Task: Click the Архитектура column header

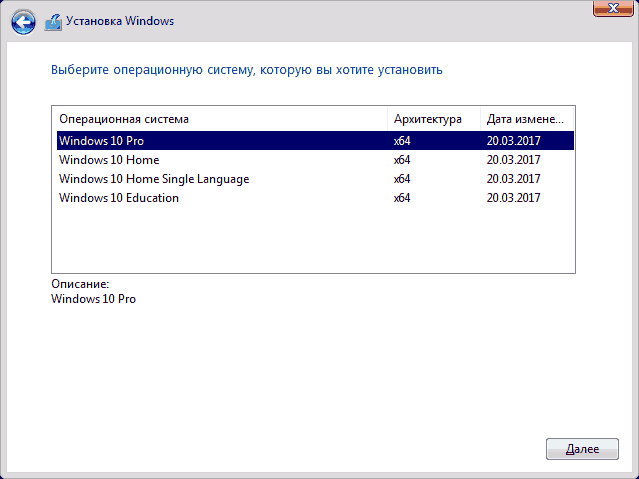Action: [x=428, y=119]
